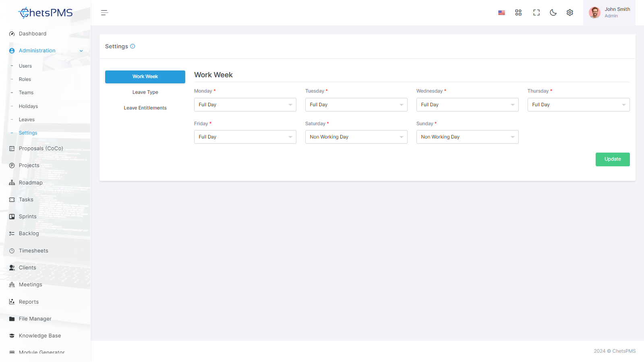644x362 pixels.
Task: Click the Backlog list icon
Action: click(x=12, y=234)
